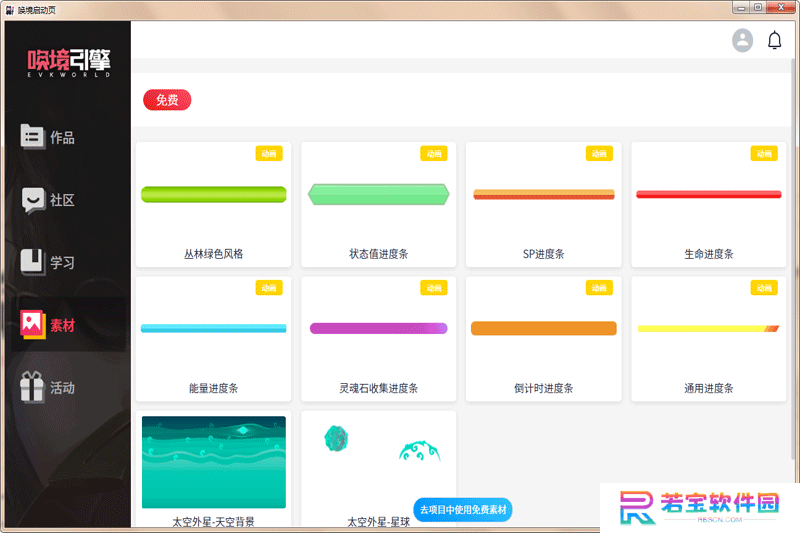This screenshot has width=800, height=533.
Task: Switch to the 活动 menu label
Action: (x=62, y=388)
